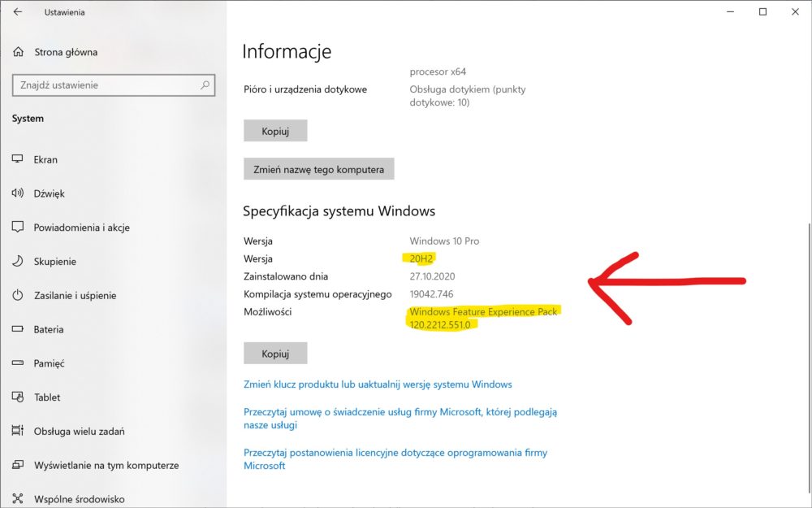
Task: Open Strona główna home icon
Action: (x=18, y=52)
